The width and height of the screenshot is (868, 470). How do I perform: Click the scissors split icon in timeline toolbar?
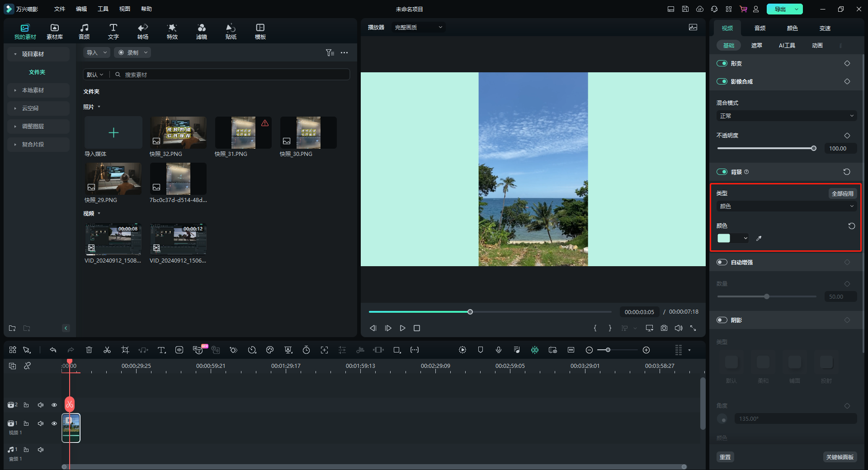pyautogui.click(x=107, y=350)
